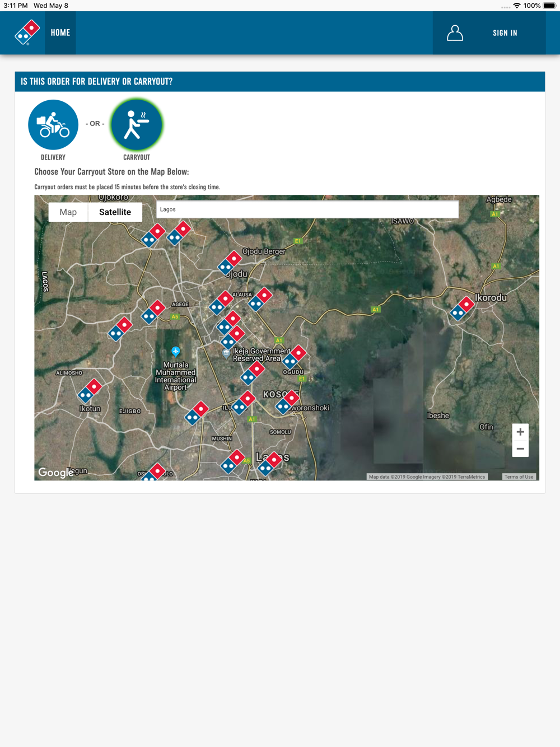
Task: Click the "Agbede" map label
Action: click(499, 199)
